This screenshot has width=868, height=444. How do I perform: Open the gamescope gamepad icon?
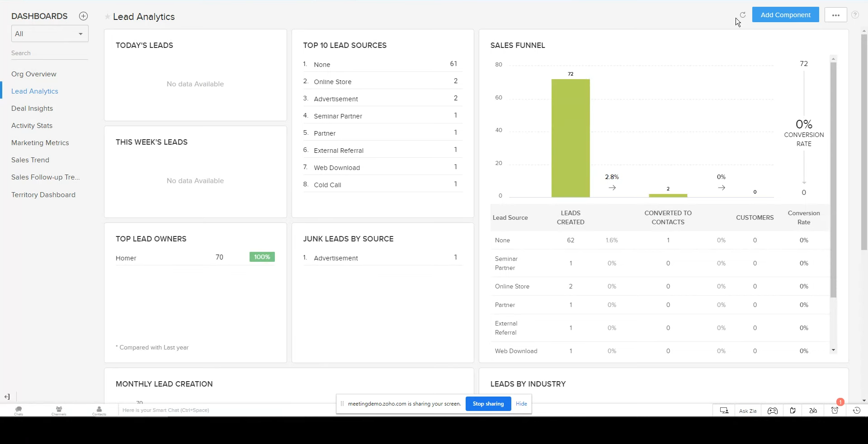pyautogui.click(x=772, y=411)
